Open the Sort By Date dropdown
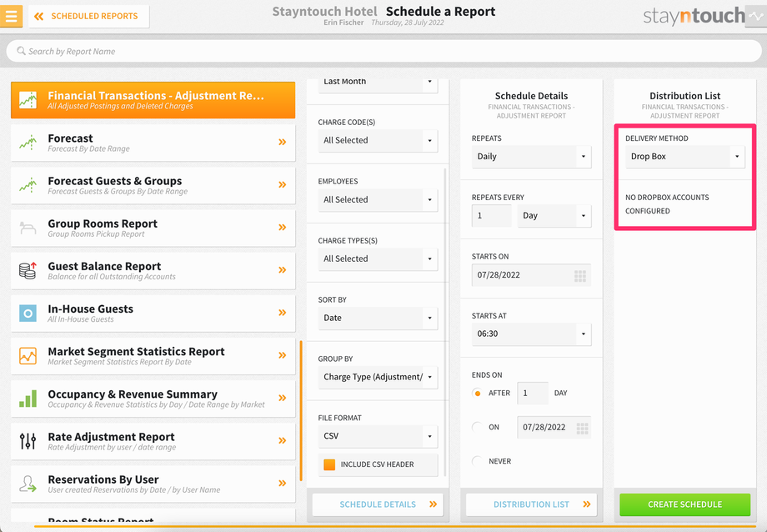This screenshot has width=767, height=532. point(378,319)
